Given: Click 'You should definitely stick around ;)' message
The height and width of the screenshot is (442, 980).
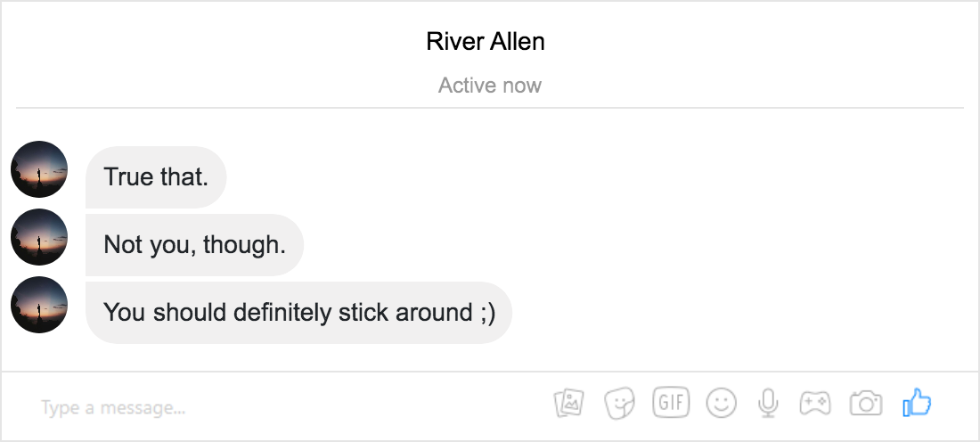Looking at the screenshot, I should 298,313.
